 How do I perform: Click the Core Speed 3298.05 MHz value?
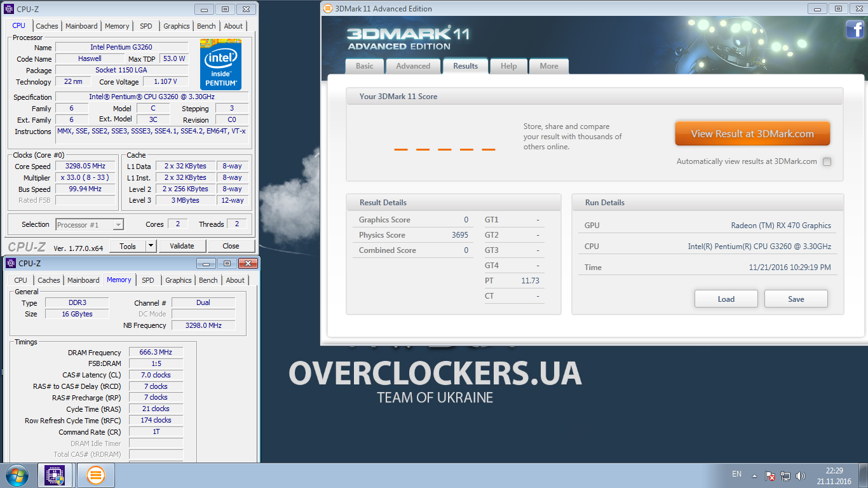coord(86,166)
